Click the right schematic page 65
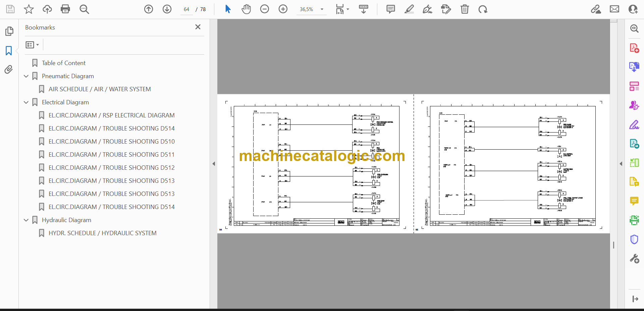The image size is (644, 311). coord(512,164)
